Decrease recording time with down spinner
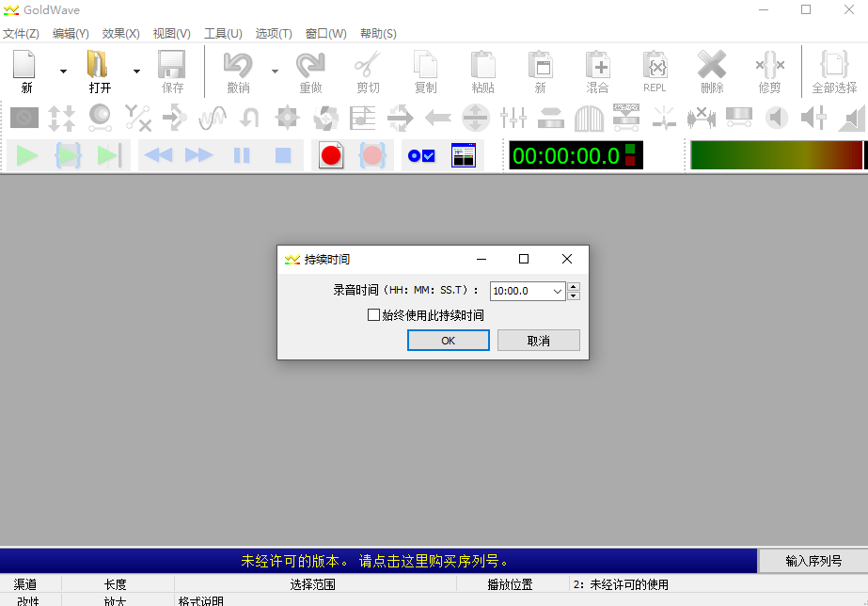This screenshot has width=868, height=606. coord(574,295)
